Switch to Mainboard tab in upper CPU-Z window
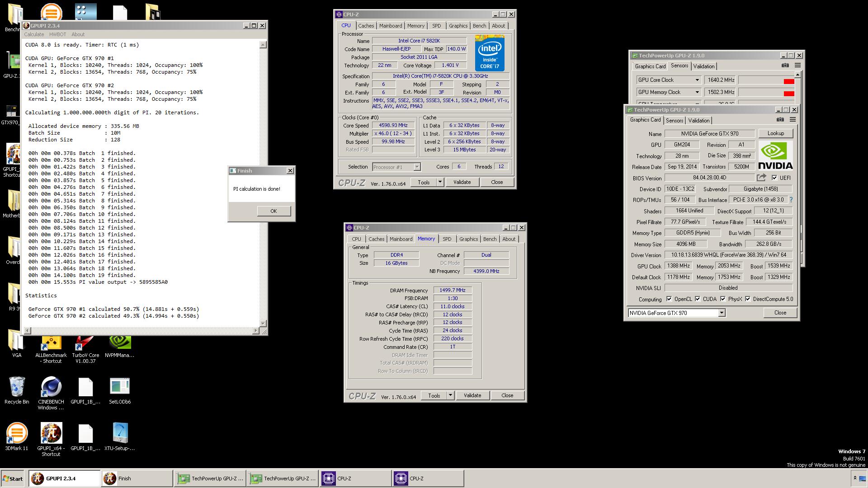The width and height of the screenshot is (868, 488). click(391, 26)
